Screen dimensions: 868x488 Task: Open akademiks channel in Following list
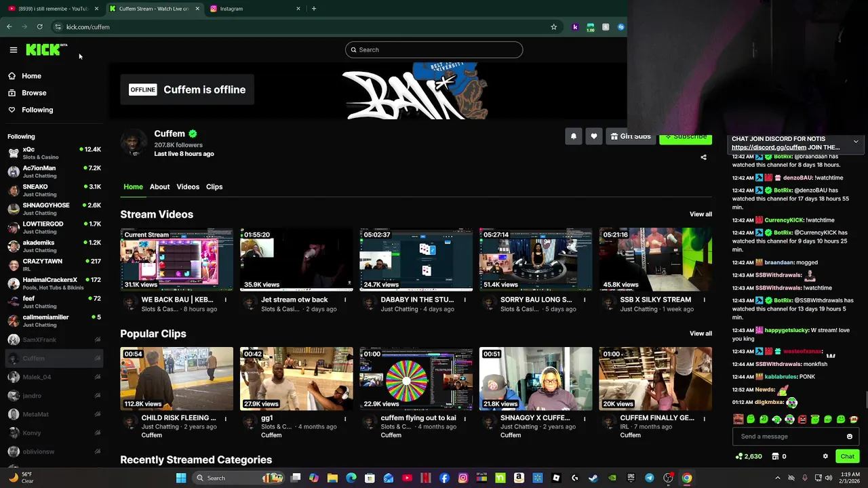coord(54,246)
